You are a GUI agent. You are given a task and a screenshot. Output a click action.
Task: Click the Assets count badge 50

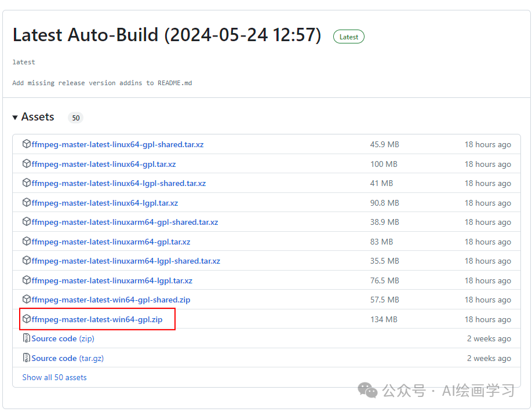pos(76,118)
